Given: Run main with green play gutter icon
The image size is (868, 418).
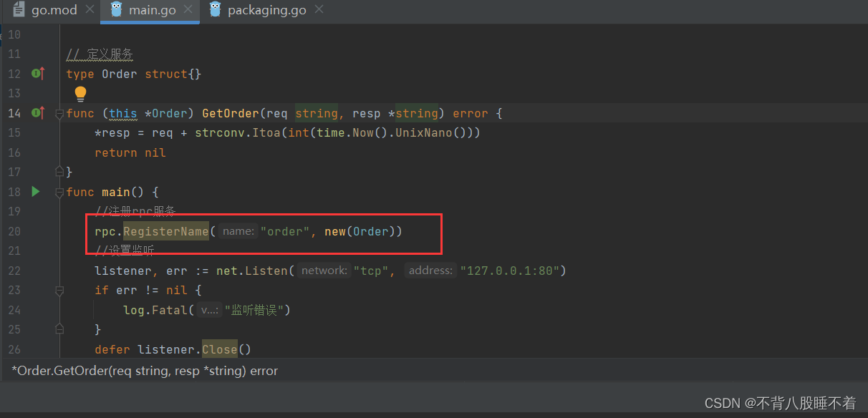Looking at the screenshot, I should click(x=36, y=191).
